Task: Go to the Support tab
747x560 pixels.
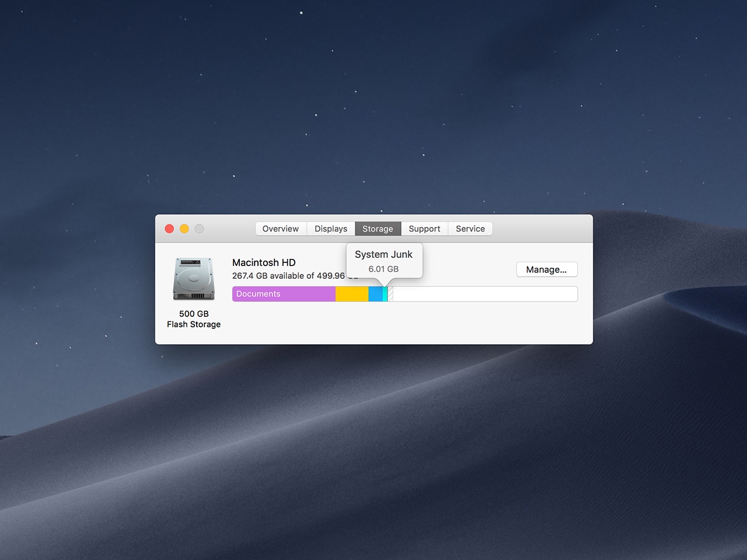Action: (x=424, y=229)
